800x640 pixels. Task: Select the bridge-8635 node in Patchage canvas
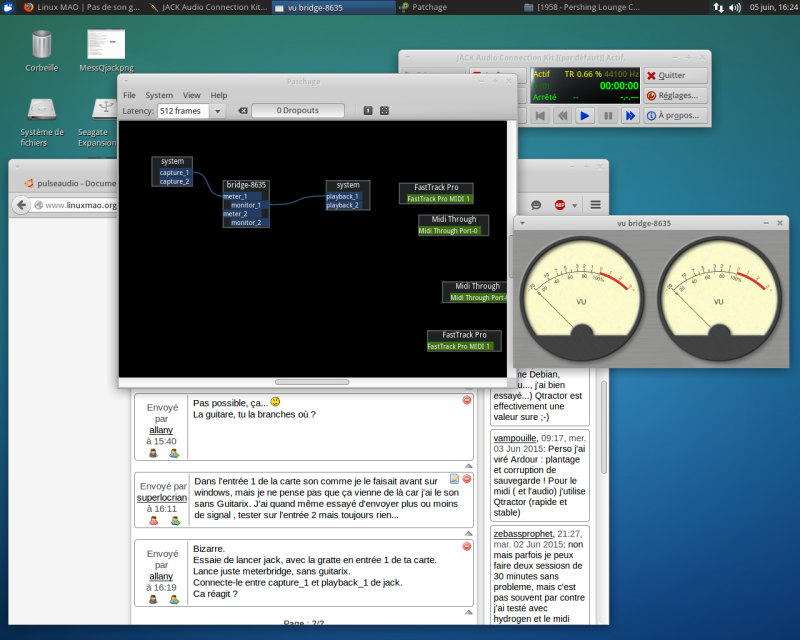[246, 185]
